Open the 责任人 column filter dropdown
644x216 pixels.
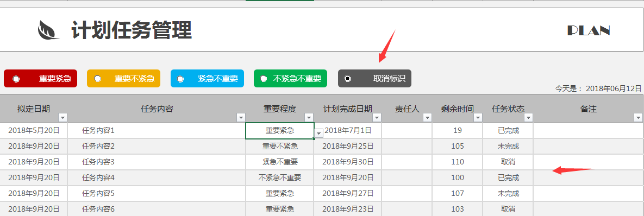pos(427,118)
